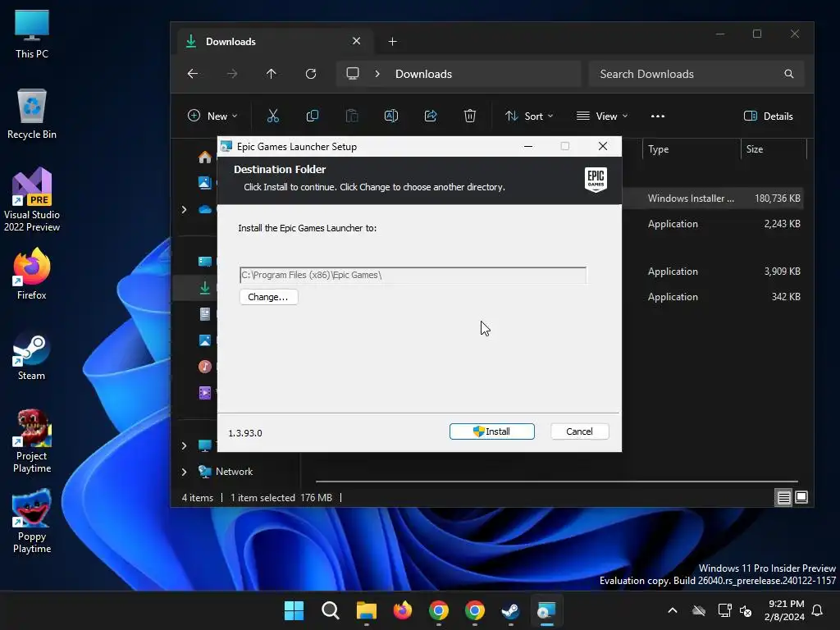Screen dimensions: 840x630
Task: Show hidden system tray icons
Action: [x=673, y=610]
